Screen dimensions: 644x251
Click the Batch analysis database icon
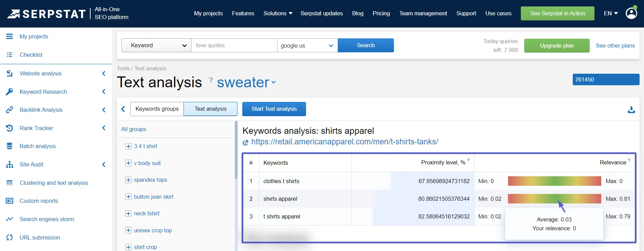tap(10, 146)
